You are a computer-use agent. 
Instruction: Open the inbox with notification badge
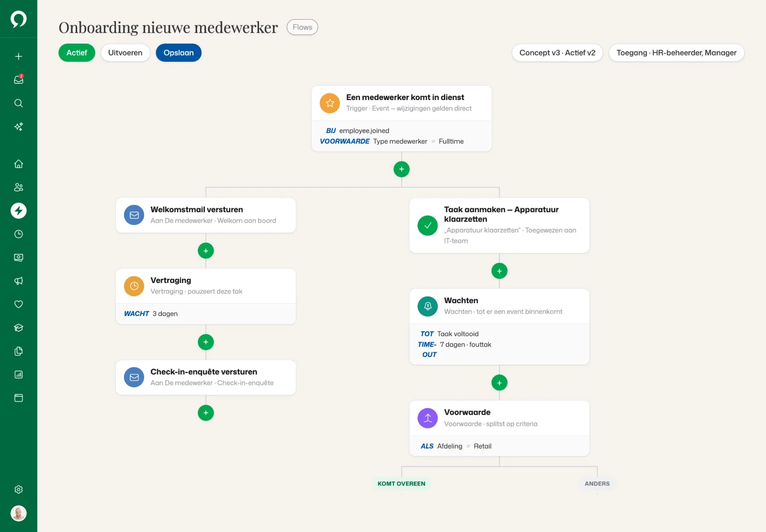[x=19, y=79]
